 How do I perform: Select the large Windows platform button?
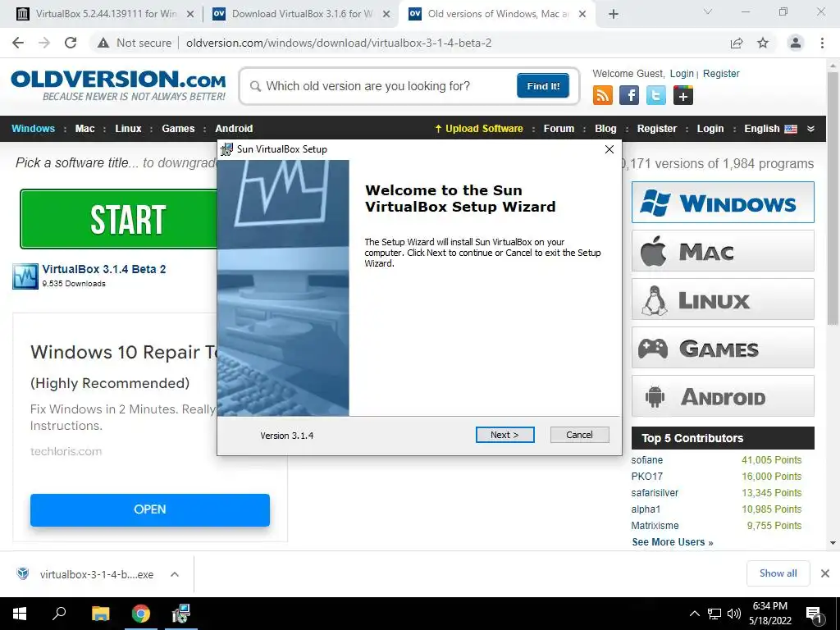tap(723, 202)
